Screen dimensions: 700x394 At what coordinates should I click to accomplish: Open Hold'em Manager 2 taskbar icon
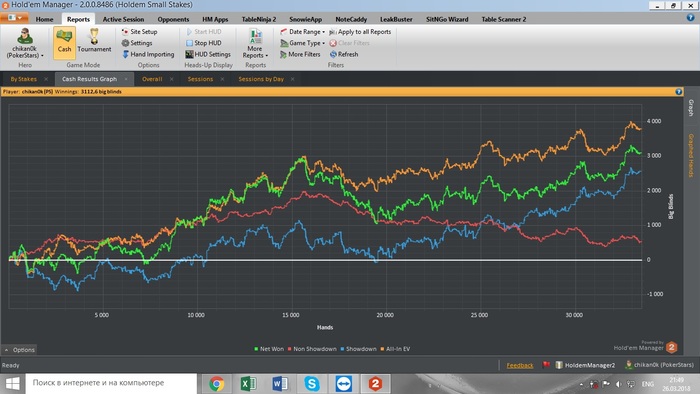coord(375,383)
